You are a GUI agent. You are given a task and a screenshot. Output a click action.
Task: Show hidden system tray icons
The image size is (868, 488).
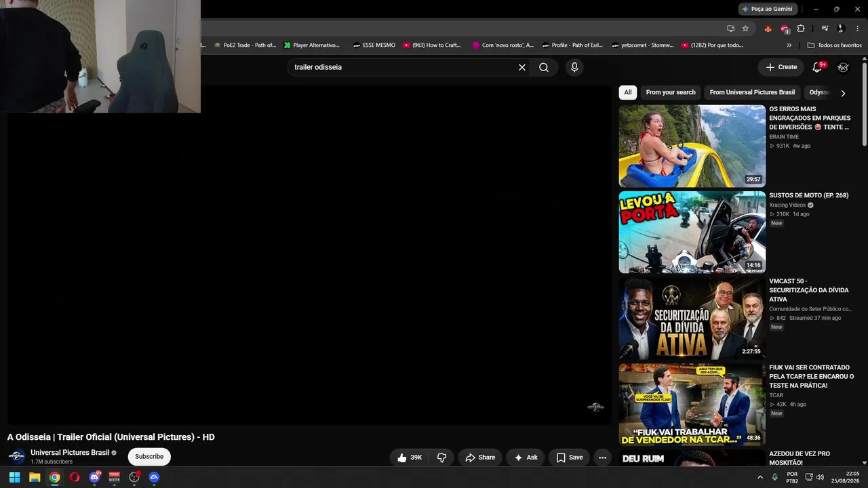(760, 477)
